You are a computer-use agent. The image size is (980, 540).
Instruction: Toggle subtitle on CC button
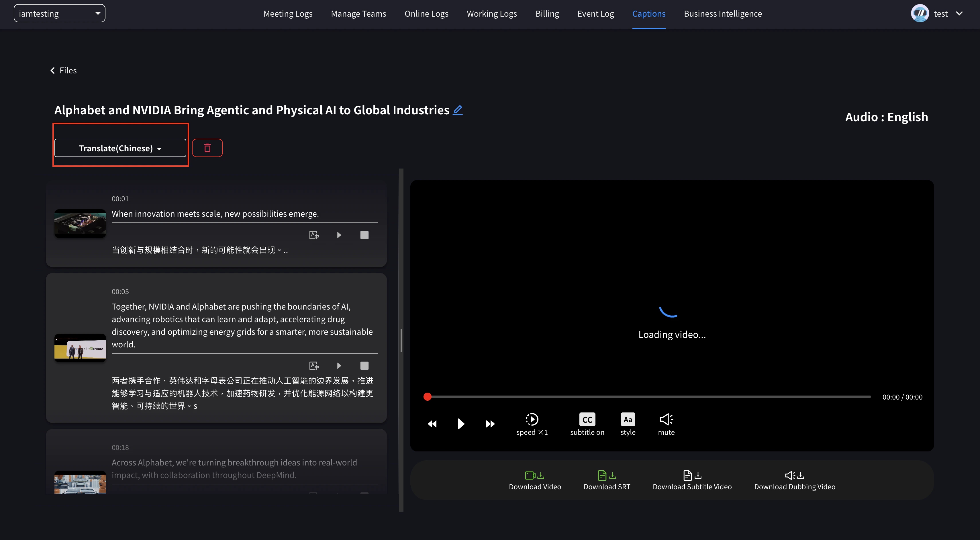(587, 419)
